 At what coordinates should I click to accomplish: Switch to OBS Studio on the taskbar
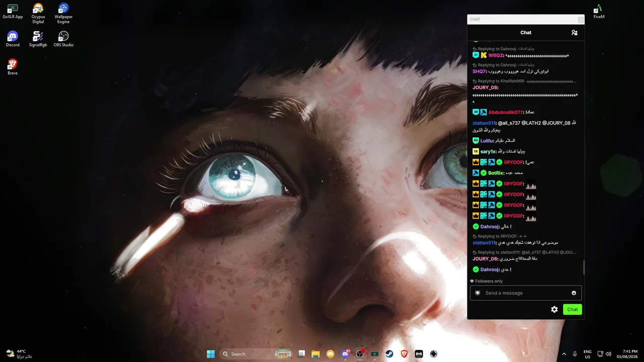(x=360, y=354)
